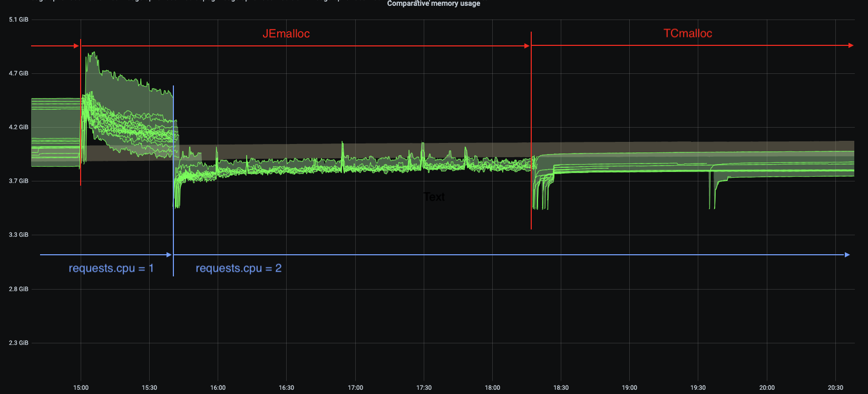Select the 18:00 time axis label
Image resolution: width=868 pixels, height=394 pixels.
coord(492,388)
